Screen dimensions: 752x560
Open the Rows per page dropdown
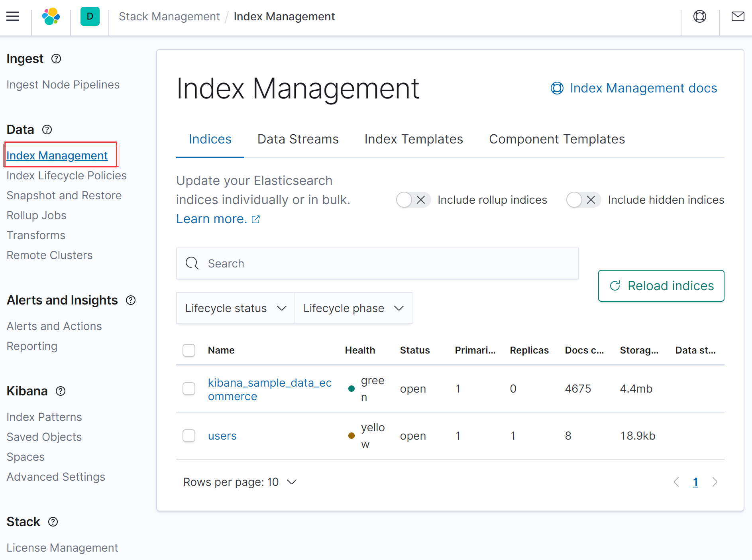point(240,482)
